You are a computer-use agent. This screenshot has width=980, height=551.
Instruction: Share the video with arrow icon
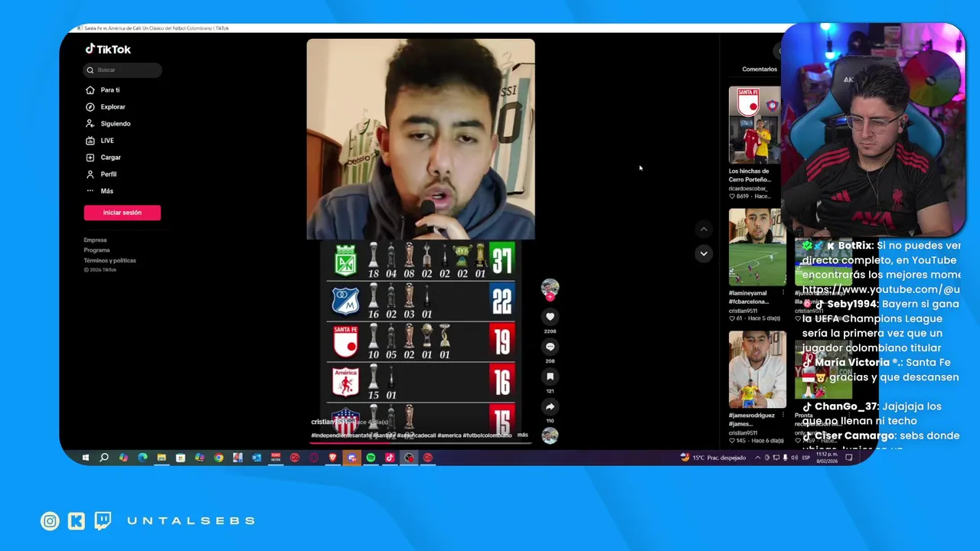(550, 406)
